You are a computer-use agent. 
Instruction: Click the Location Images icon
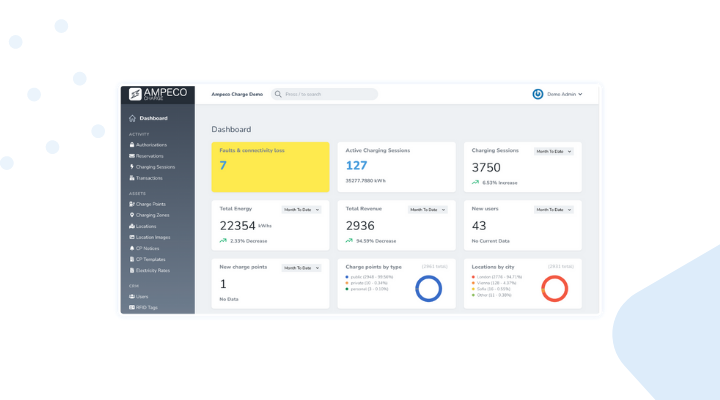coord(132,237)
